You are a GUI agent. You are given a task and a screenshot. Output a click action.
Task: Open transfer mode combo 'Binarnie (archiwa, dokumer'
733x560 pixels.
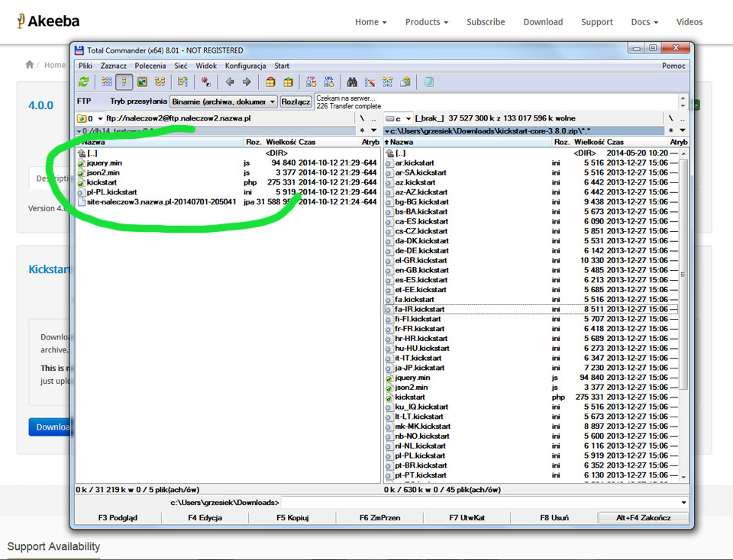point(224,101)
